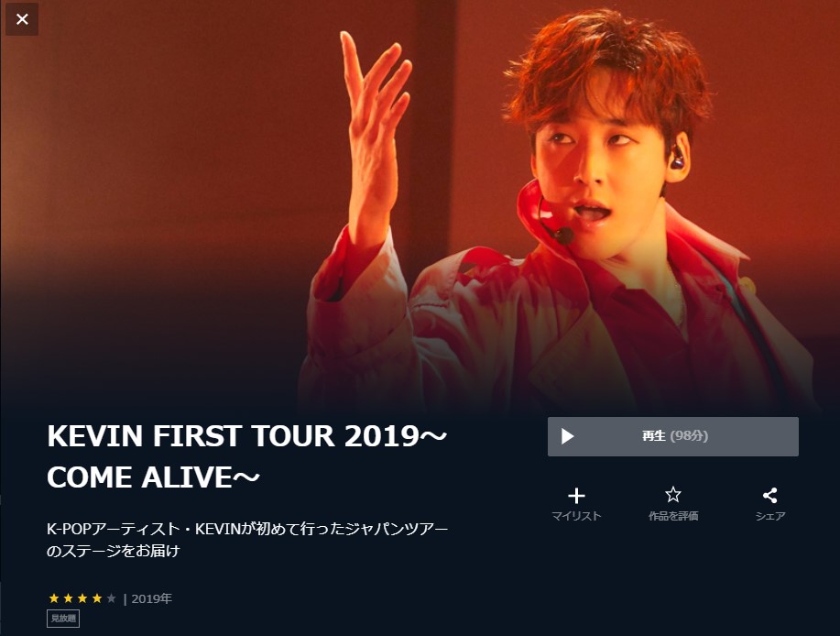Click the play triangle icon
The image size is (840, 636).
(x=567, y=436)
